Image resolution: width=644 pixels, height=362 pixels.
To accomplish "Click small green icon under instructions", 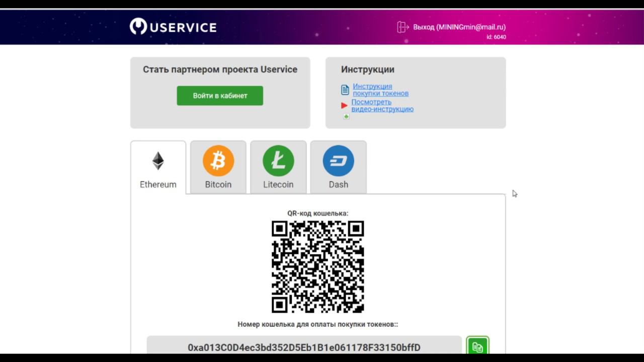I will [x=346, y=117].
